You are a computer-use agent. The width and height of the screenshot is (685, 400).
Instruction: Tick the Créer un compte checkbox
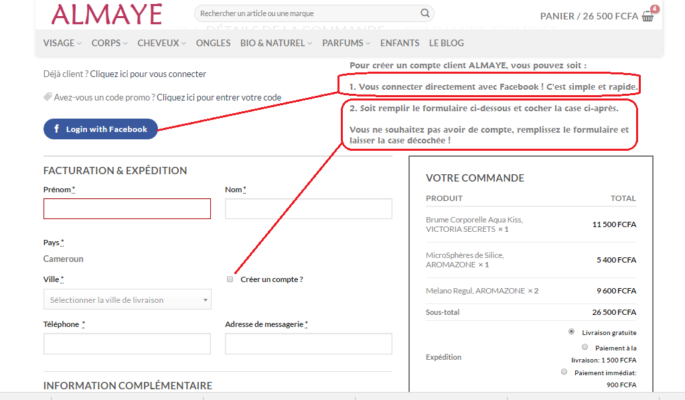pos(230,279)
